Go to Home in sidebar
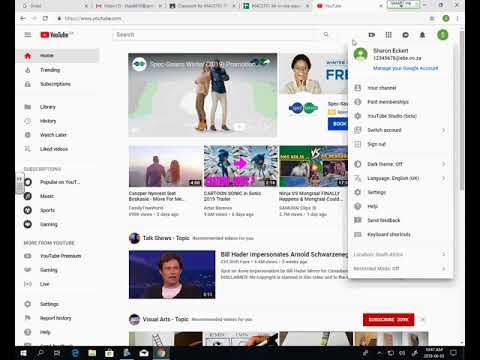Viewport: 480px width, 360px height. 57,56
